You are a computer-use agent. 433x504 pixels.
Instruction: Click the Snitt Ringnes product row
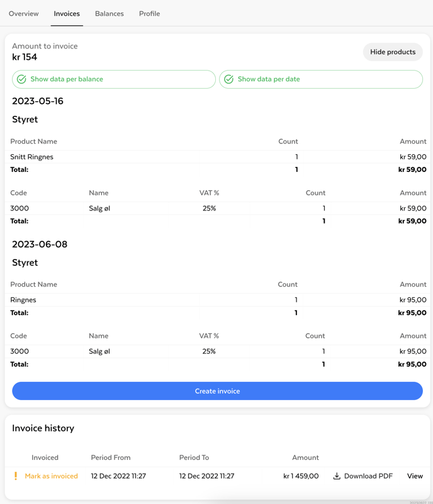point(32,157)
